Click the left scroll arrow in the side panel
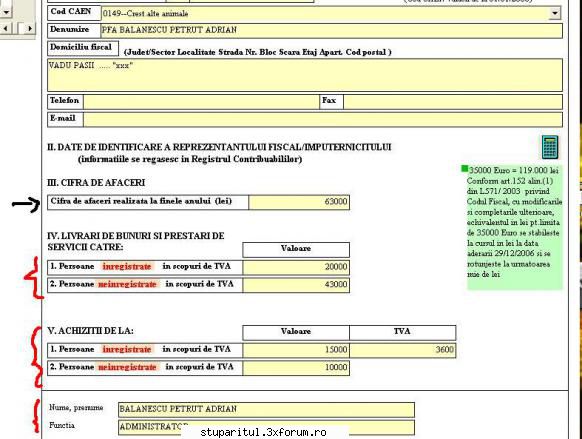 pos(6,28)
